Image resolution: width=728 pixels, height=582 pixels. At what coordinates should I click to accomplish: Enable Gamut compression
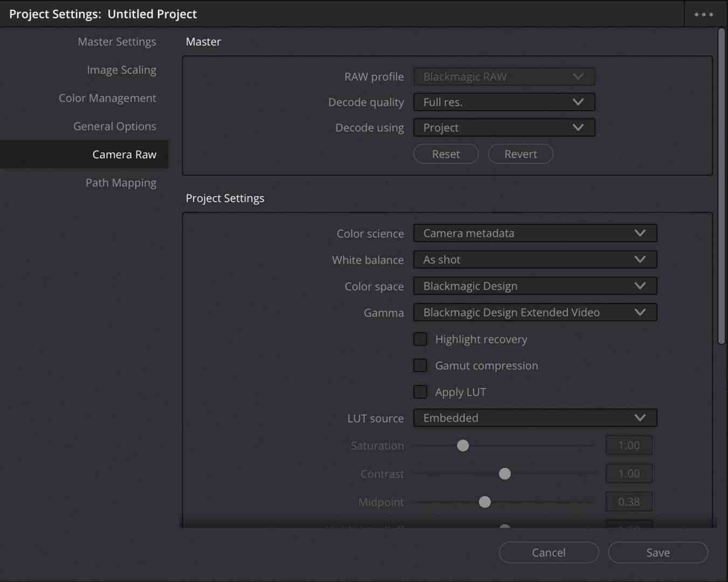coord(420,365)
